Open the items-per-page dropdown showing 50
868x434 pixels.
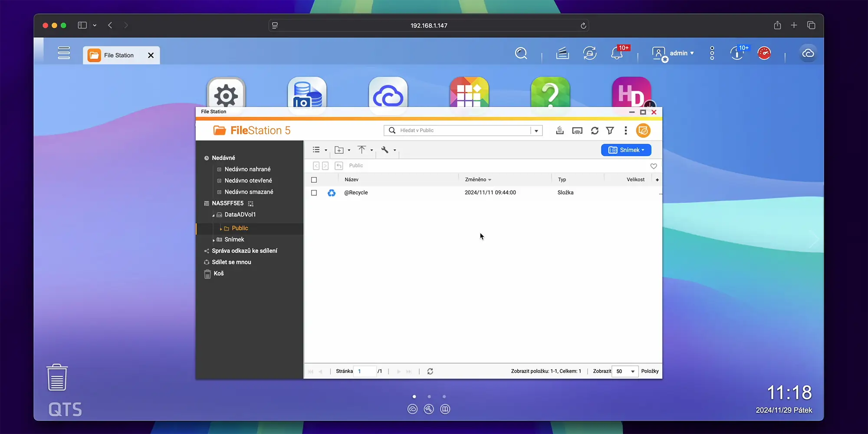(x=625, y=372)
